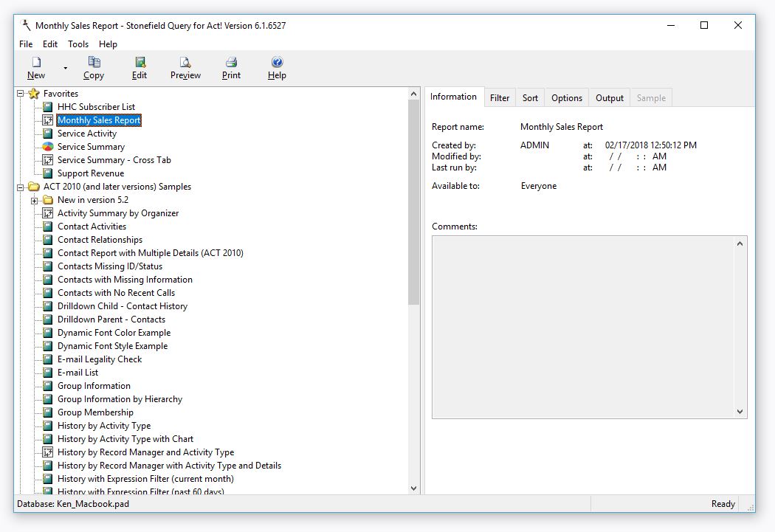Click the Copy report toolbar icon
The image size is (775, 532).
pos(94,62)
